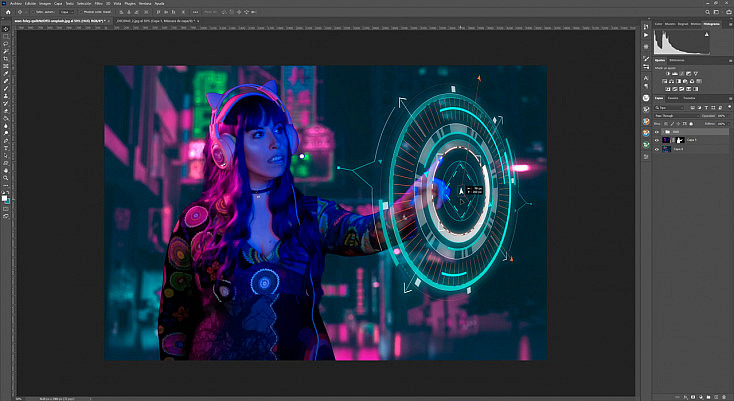Click the foreground color swatch
Screen dimensions: 734x401
tap(5, 198)
